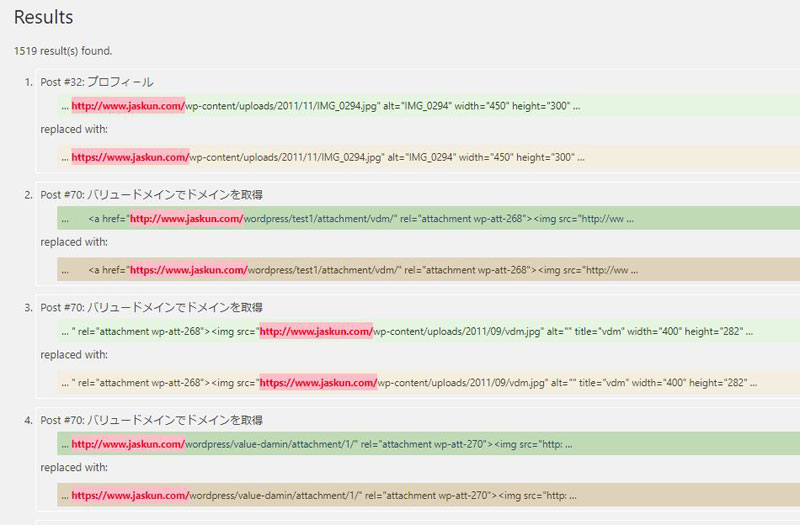Click highlighted http URL before wp-content/uploads/2011/09/vdm.jpg
Image resolution: width=800 pixels, height=525 pixels.
point(316,332)
